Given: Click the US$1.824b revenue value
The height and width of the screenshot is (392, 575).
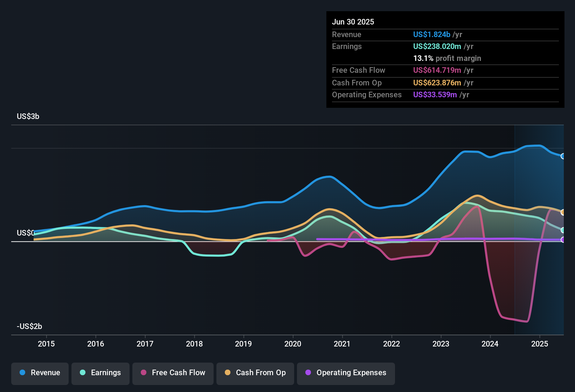Looking at the screenshot, I should (431, 34).
